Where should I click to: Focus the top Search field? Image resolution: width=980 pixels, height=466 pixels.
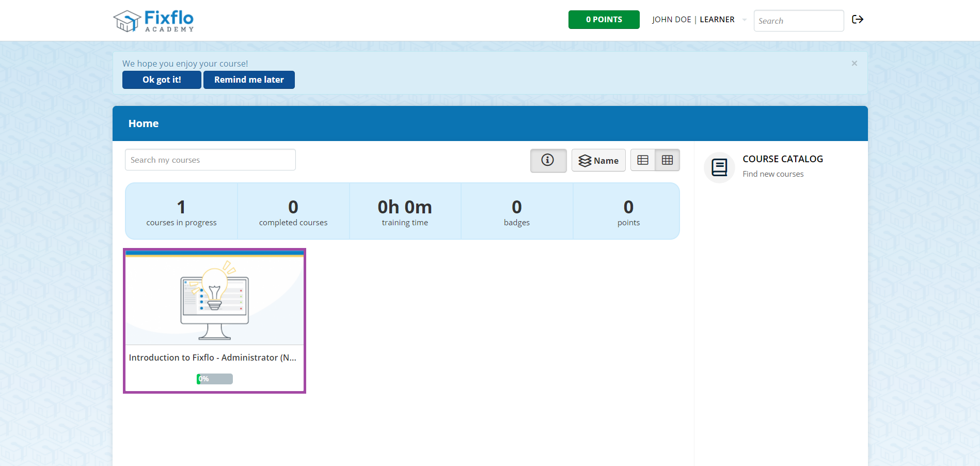[799, 21]
